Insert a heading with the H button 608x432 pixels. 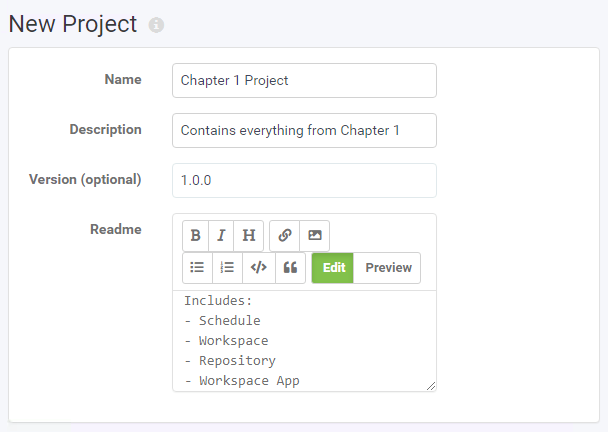tap(249, 235)
